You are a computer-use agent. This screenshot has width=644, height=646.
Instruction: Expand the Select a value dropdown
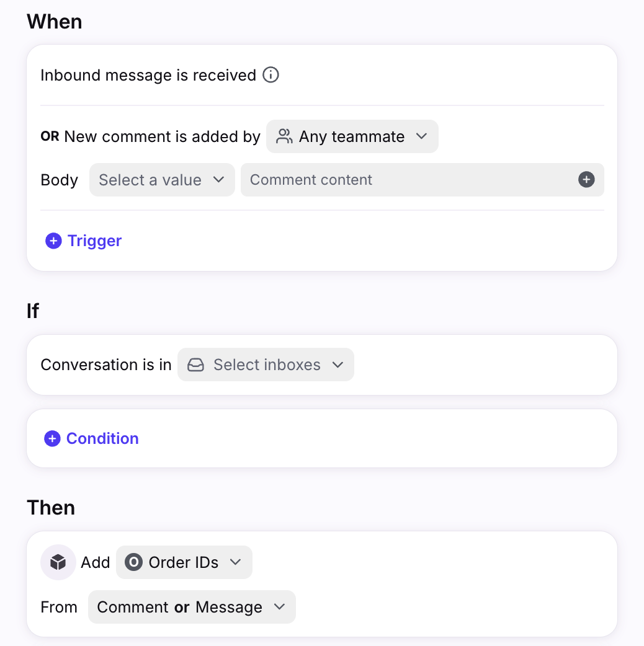[x=161, y=180]
